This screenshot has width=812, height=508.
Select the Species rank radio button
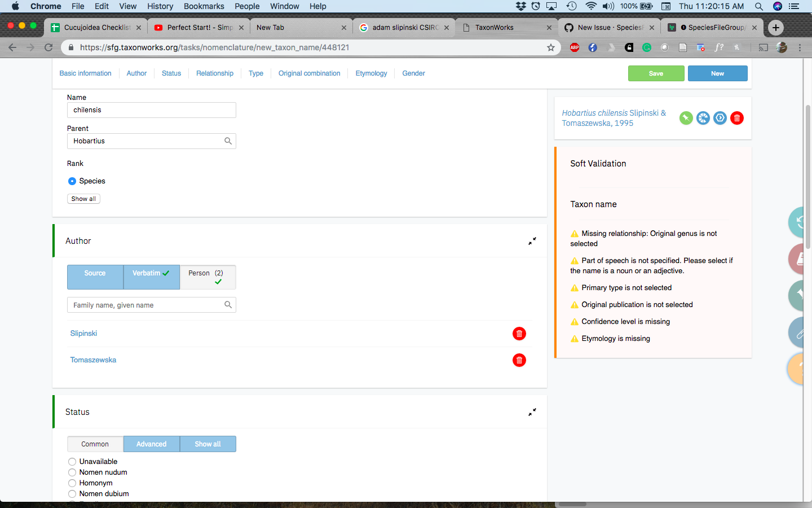72,181
